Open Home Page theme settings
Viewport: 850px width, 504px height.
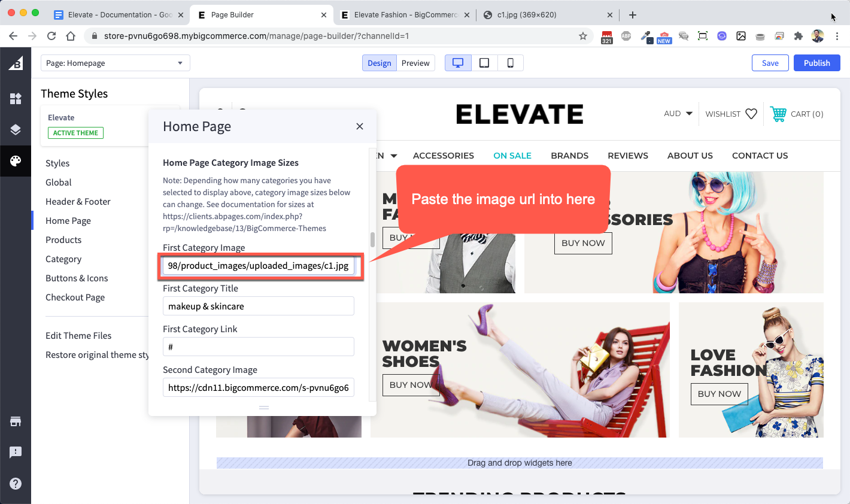68,221
